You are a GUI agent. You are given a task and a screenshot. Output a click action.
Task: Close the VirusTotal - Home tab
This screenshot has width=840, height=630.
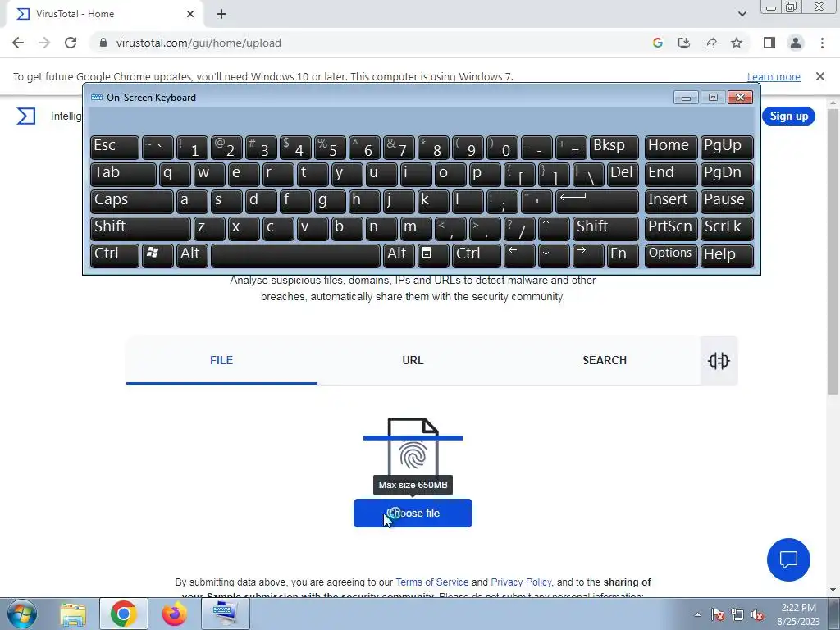click(x=190, y=14)
